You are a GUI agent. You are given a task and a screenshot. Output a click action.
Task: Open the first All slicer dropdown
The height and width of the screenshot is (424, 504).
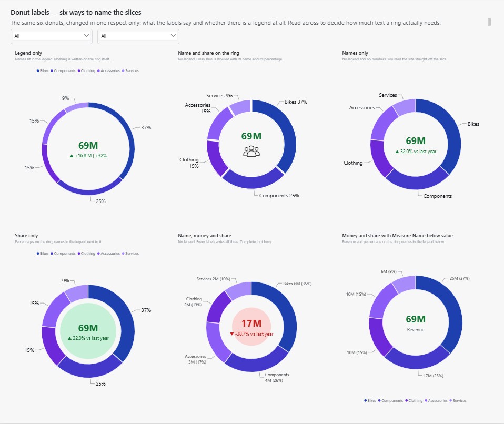click(52, 36)
